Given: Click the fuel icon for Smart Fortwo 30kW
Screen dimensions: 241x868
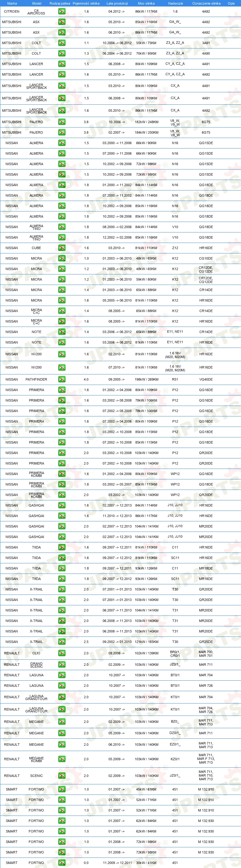Looking at the screenshot, I should tap(62, 863).
